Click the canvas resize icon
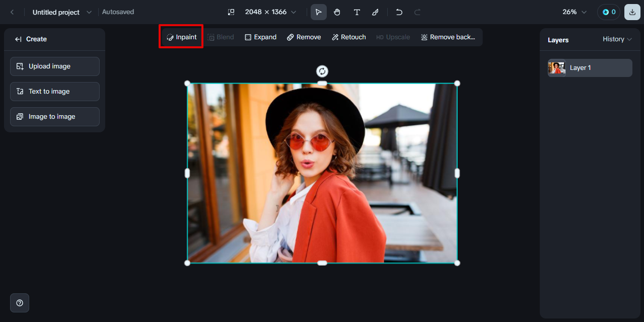The height and width of the screenshot is (322, 644). 231,12
